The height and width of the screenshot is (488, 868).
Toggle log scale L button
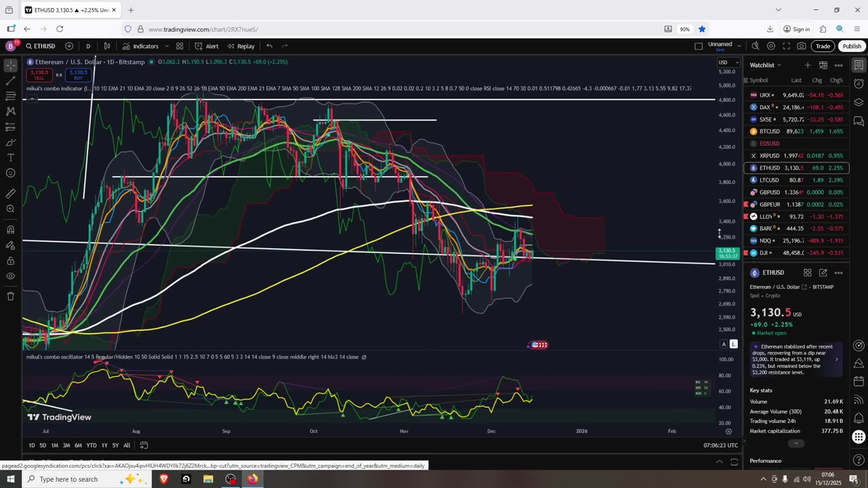pos(733,344)
